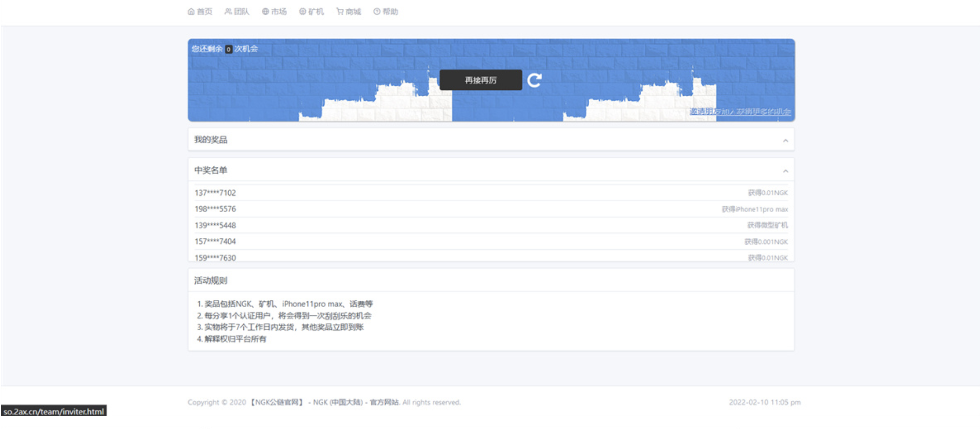
Task: Click the 官方网站 footer link
Action: (384, 402)
